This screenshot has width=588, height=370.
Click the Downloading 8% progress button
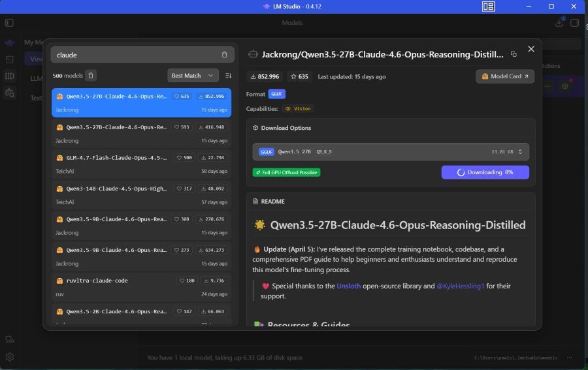(485, 172)
